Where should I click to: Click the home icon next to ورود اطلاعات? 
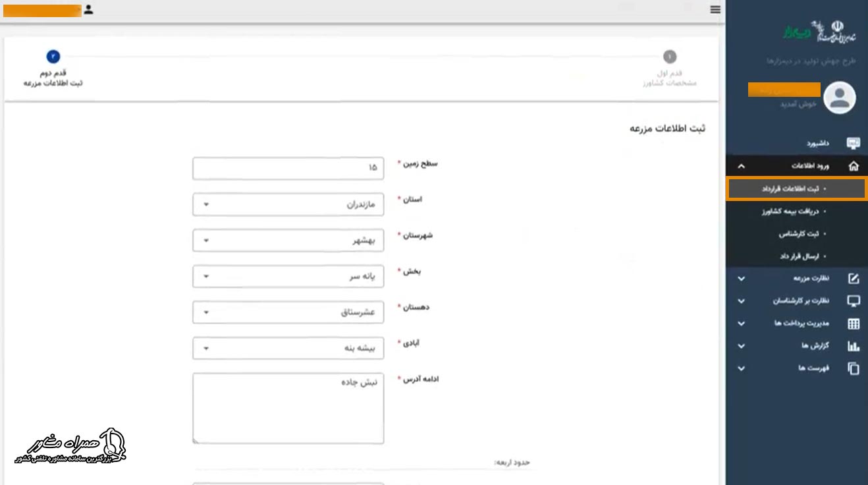854,165
